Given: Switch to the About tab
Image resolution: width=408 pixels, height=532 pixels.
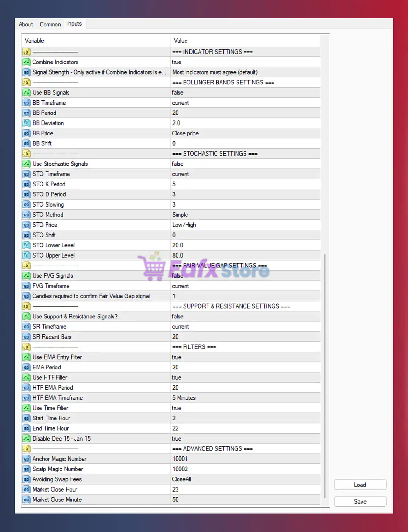Looking at the screenshot, I should coord(25,24).
